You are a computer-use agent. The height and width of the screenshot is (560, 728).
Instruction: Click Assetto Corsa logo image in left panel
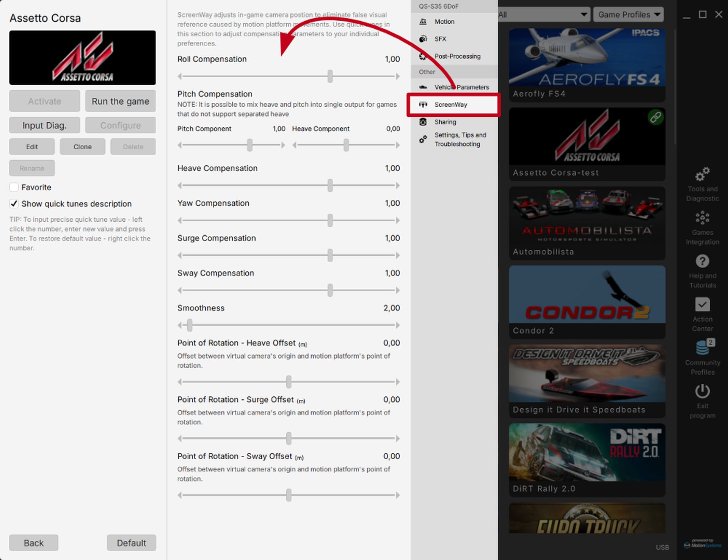click(x=82, y=58)
